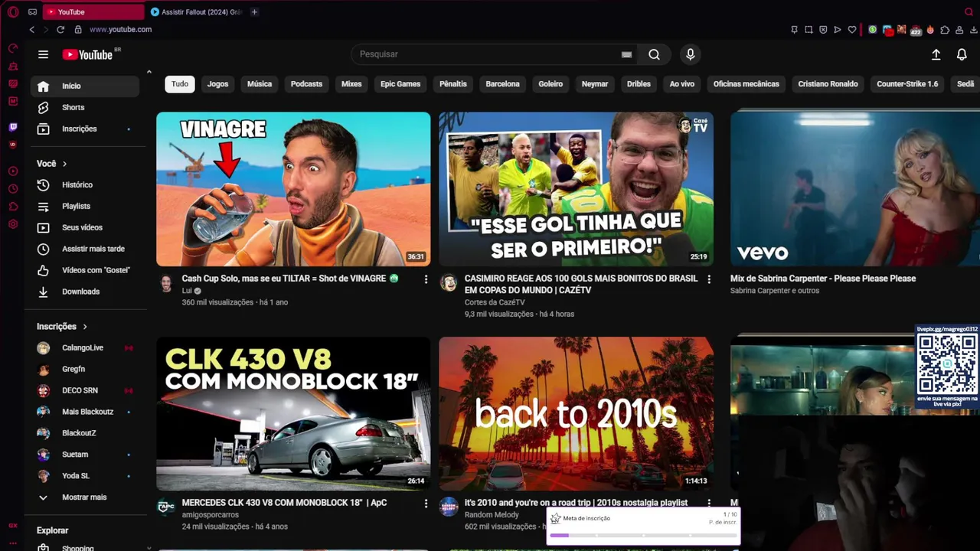Click the Opera GX logo menu
980x551 pixels.
click(x=13, y=11)
